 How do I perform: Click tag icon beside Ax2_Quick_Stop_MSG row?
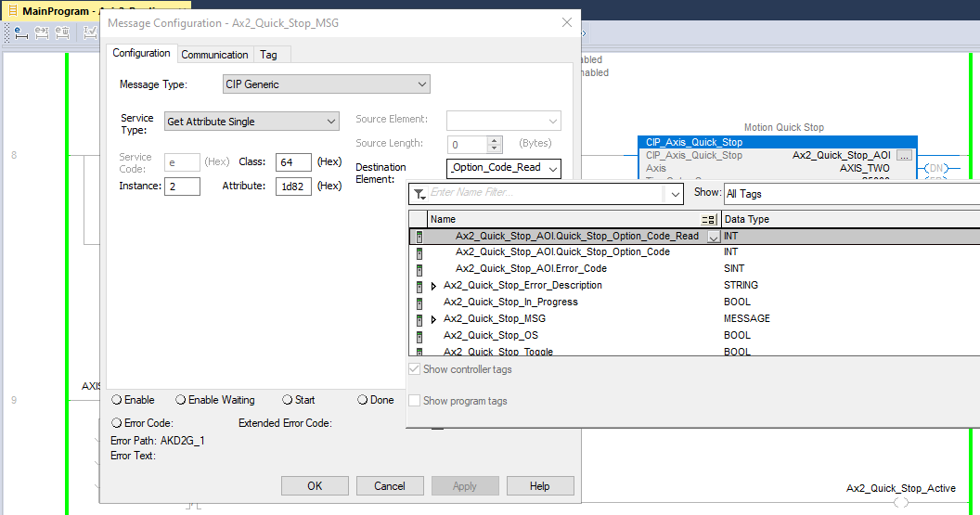click(419, 319)
